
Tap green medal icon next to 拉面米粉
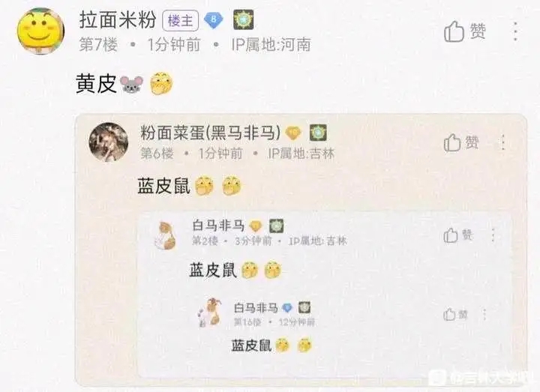tap(244, 19)
